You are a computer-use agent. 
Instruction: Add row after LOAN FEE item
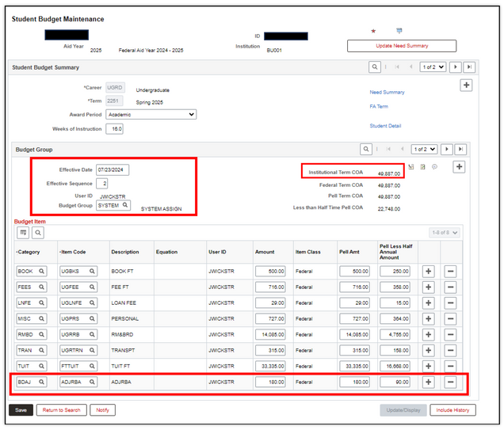click(429, 303)
